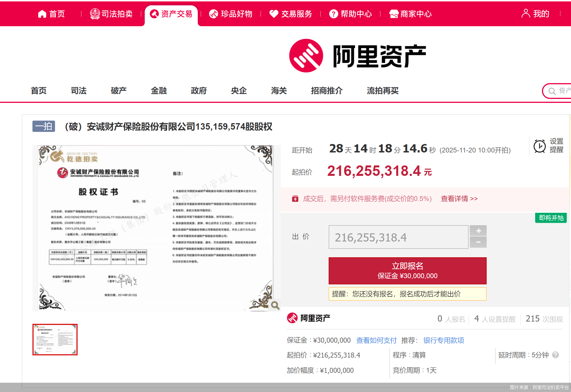Click the delay period question mark icon
The height and width of the screenshot is (392, 571).
[x=555, y=355]
